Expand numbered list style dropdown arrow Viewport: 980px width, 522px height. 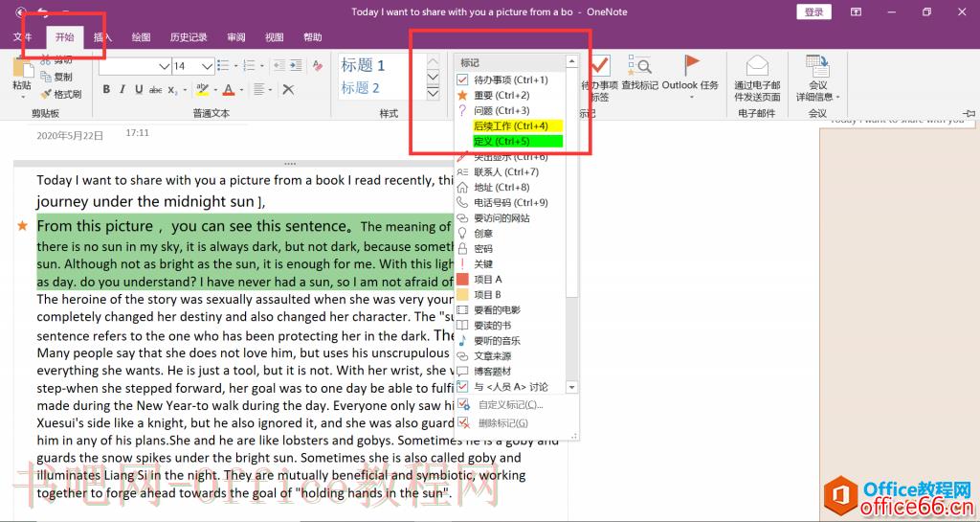(262, 66)
